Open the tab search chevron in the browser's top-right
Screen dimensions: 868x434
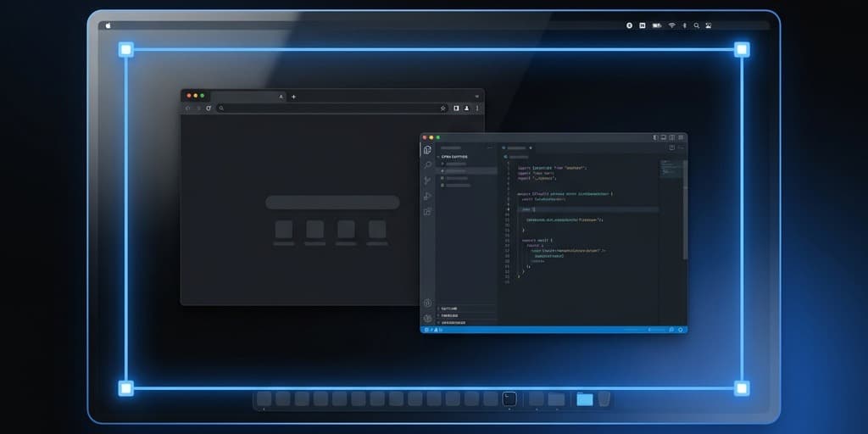point(476,97)
